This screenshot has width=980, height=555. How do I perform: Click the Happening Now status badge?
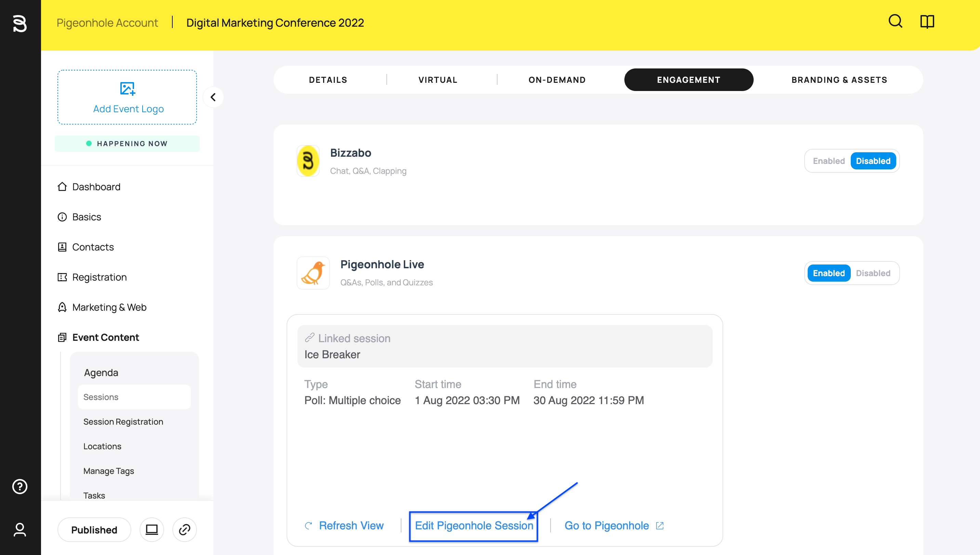(x=127, y=143)
